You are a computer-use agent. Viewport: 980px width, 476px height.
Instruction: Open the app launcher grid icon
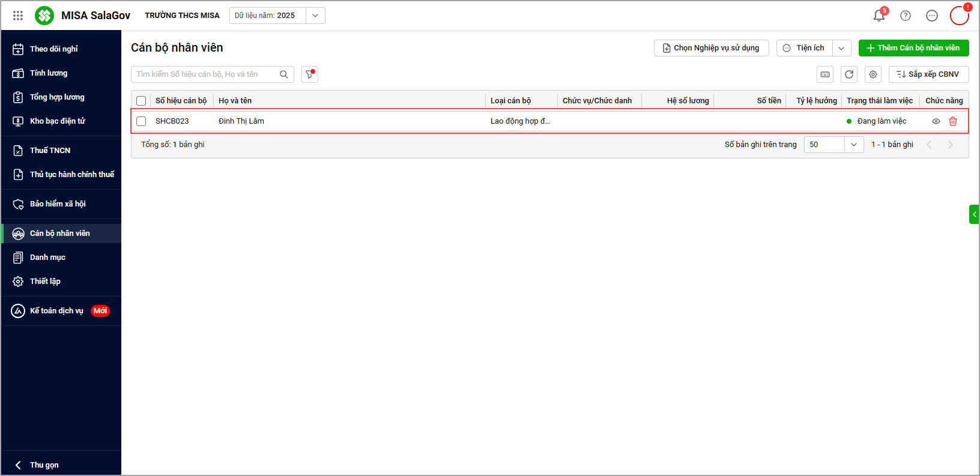pos(18,16)
